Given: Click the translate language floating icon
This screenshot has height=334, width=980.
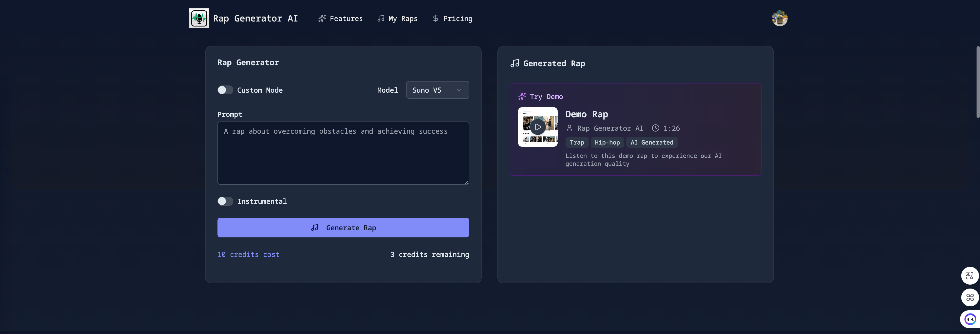Looking at the screenshot, I should click(969, 276).
